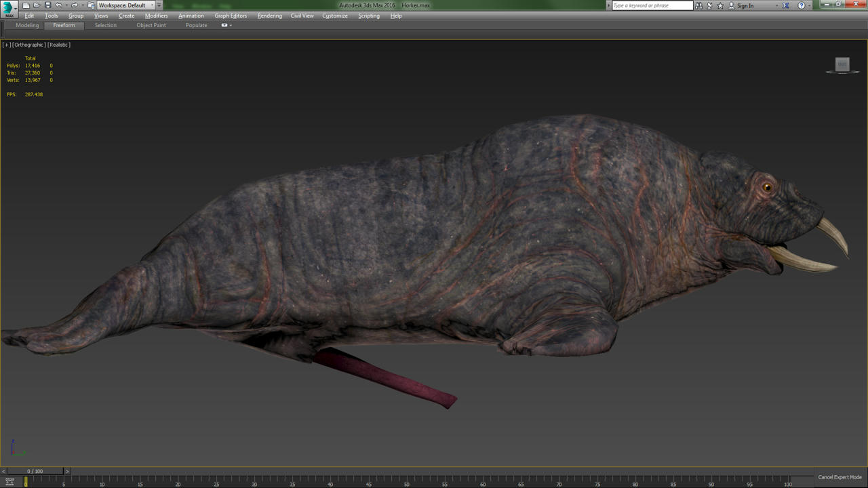Open the 3ds Max application menu button
868x488 pixels.
pyautogui.click(x=9, y=9)
